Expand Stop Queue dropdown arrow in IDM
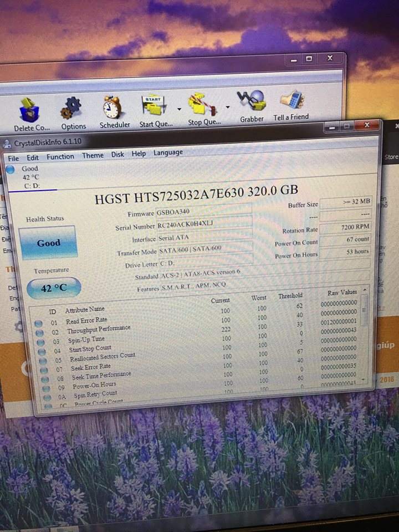399x532 pixels. pos(228,107)
